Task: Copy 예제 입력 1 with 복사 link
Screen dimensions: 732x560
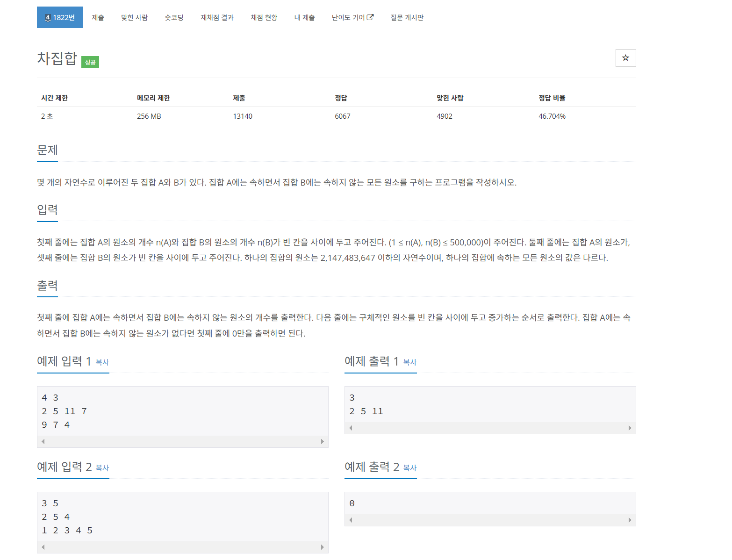Action: (x=102, y=362)
